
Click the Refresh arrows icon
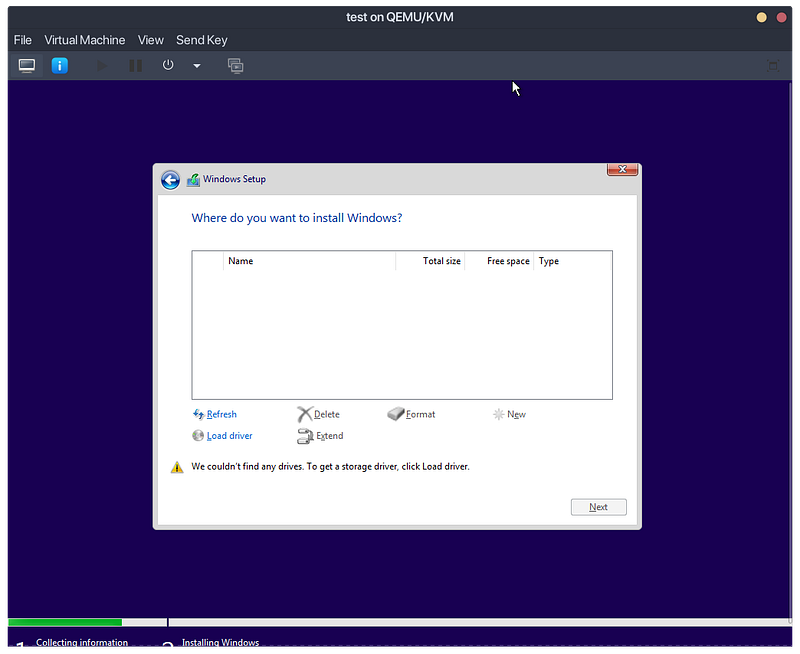click(x=198, y=414)
